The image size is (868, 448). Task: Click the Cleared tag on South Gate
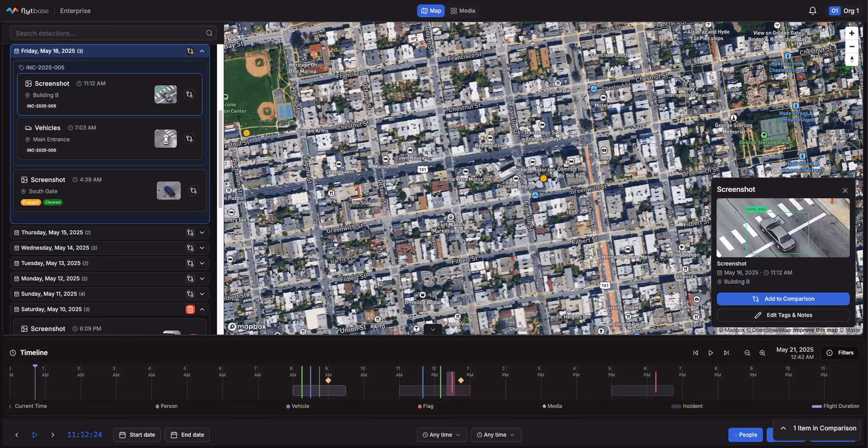click(x=52, y=202)
